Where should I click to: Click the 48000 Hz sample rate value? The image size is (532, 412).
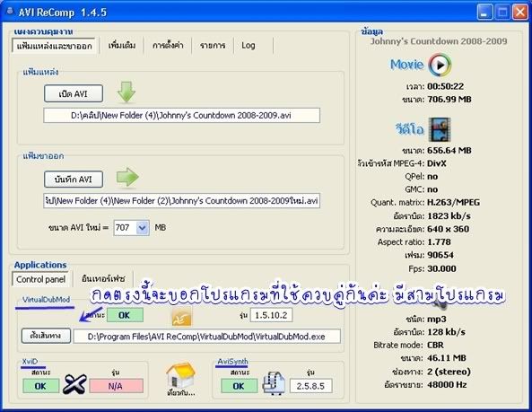point(447,385)
